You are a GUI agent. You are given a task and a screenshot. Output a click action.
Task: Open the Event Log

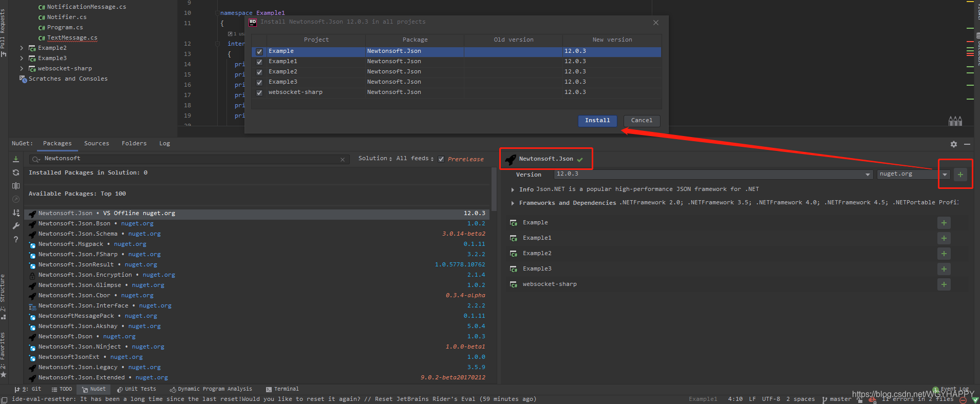pyautogui.click(x=951, y=389)
